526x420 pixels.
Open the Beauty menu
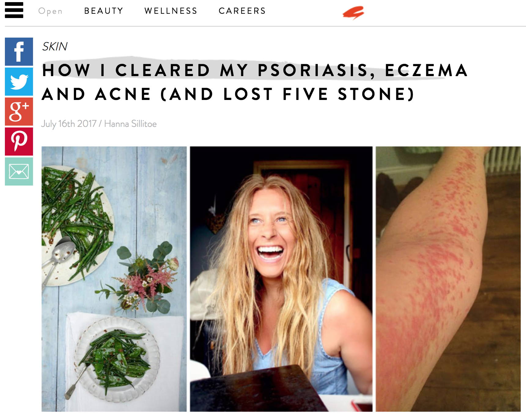[104, 11]
